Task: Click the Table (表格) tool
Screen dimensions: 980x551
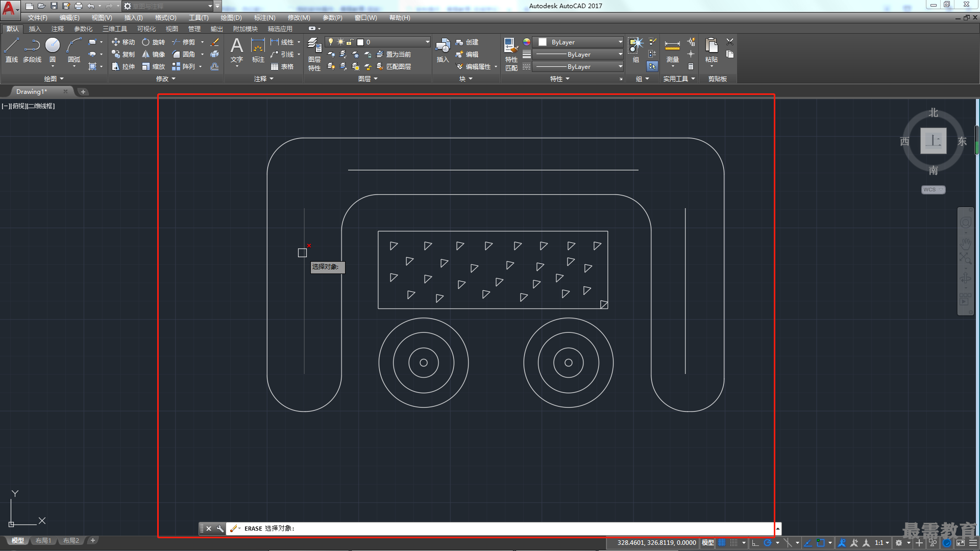Action: coord(282,66)
